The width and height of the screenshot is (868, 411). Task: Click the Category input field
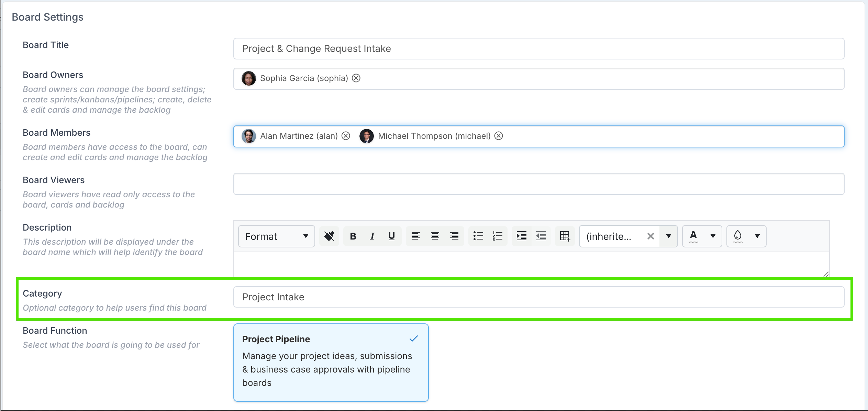(538, 297)
